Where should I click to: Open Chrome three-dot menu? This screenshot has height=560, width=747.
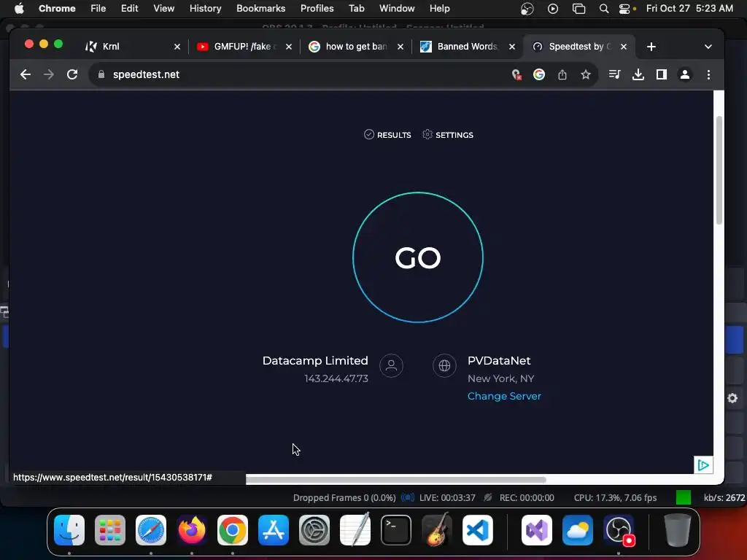tap(708, 74)
